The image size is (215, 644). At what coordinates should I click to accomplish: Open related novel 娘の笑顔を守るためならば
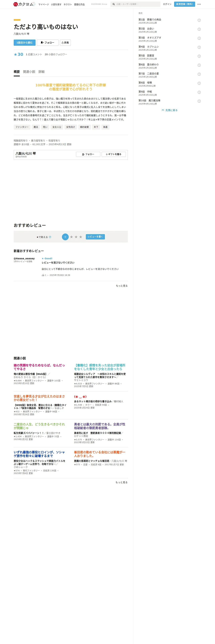point(39,367)
